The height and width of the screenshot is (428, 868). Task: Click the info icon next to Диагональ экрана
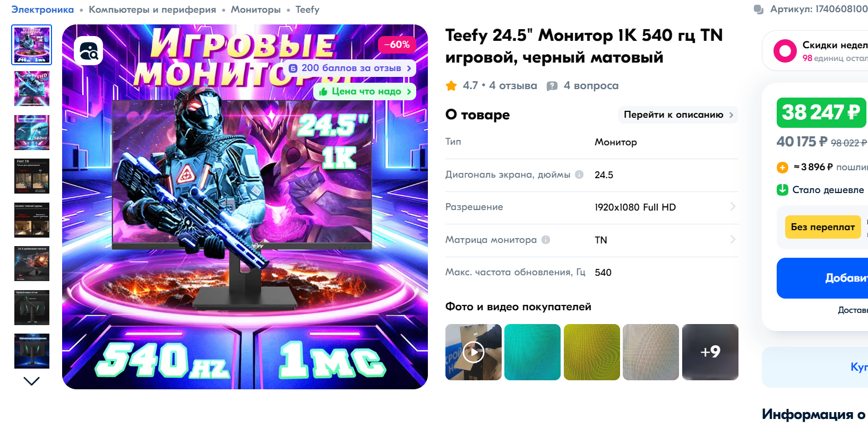coord(579,174)
